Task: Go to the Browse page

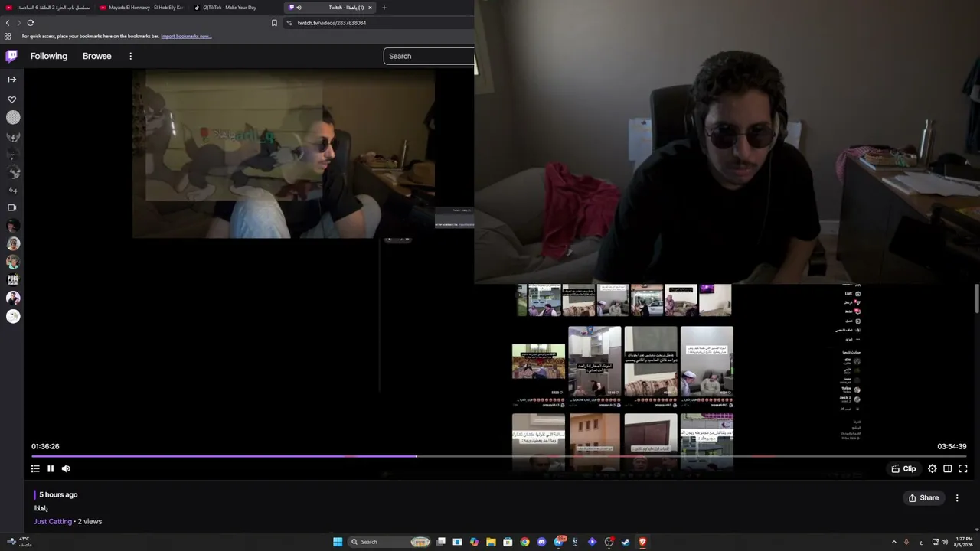Action: click(97, 56)
